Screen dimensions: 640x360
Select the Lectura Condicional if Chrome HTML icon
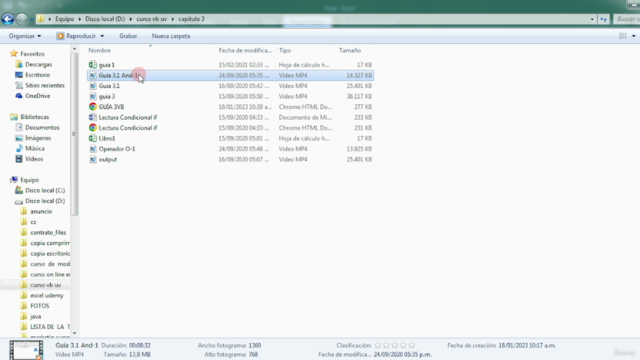(x=93, y=128)
